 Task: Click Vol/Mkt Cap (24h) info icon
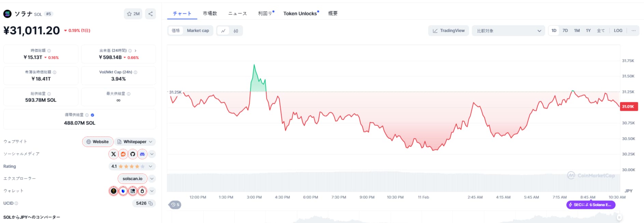136,72
